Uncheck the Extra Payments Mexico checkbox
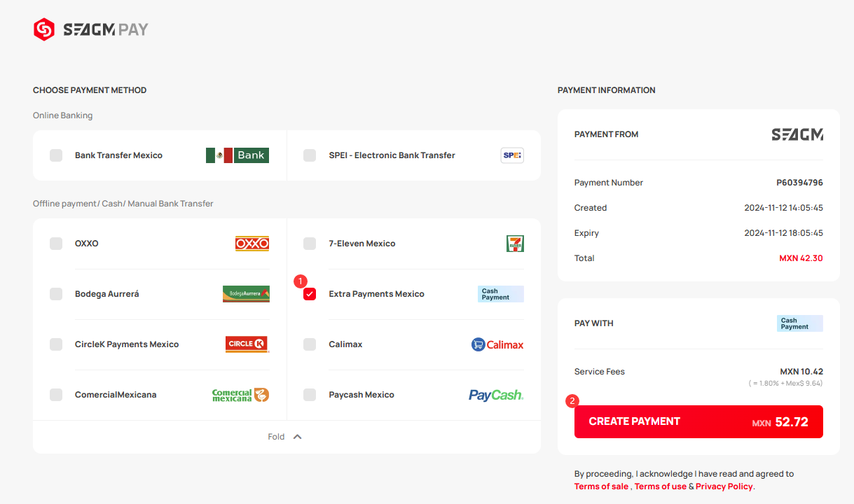The width and height of the screenshot is (854, 504). click(310, 294)
